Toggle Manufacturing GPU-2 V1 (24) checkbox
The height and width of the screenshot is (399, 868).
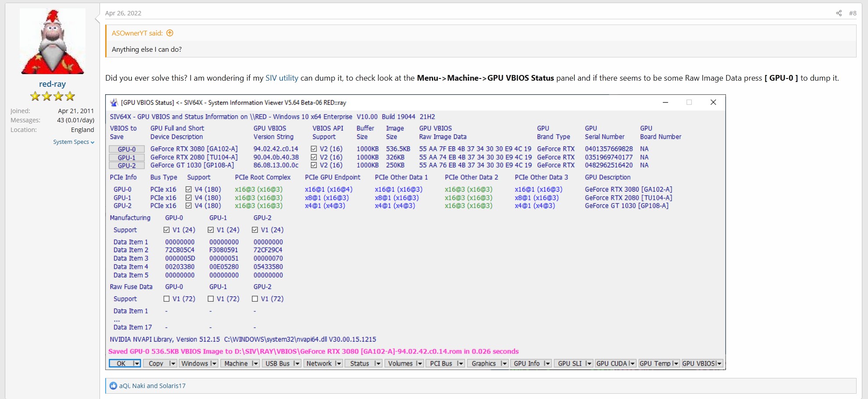point(255,230)
